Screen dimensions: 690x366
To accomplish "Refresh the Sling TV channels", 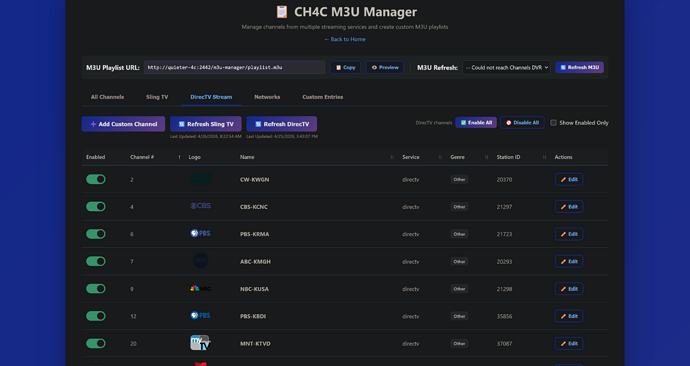I will [206, 124].
